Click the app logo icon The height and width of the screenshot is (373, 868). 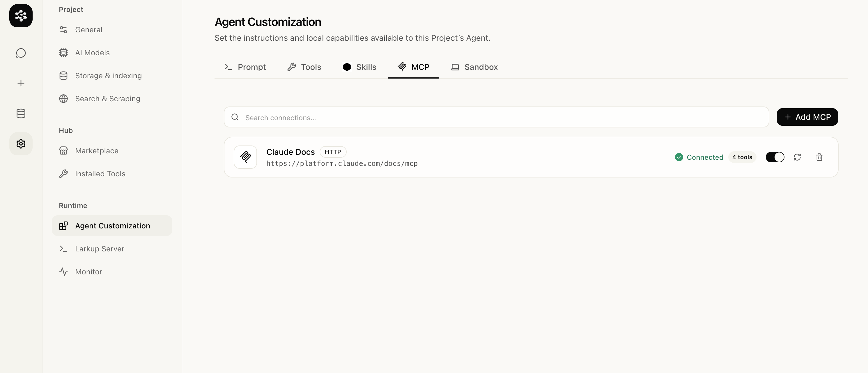(x=21, y=15)
